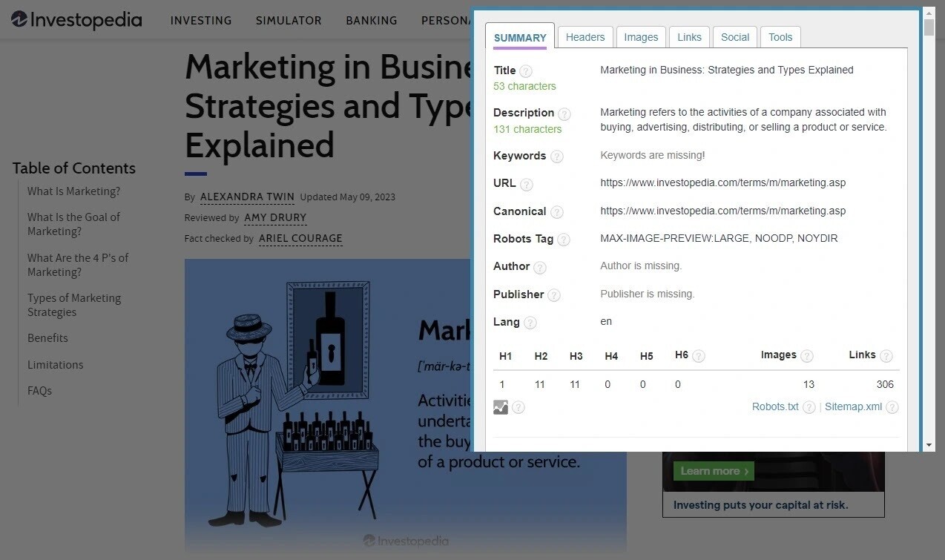The height and width of the screenshot is (560, 945).
Task: Jump to Benefits section
Action: pos(47,338)
